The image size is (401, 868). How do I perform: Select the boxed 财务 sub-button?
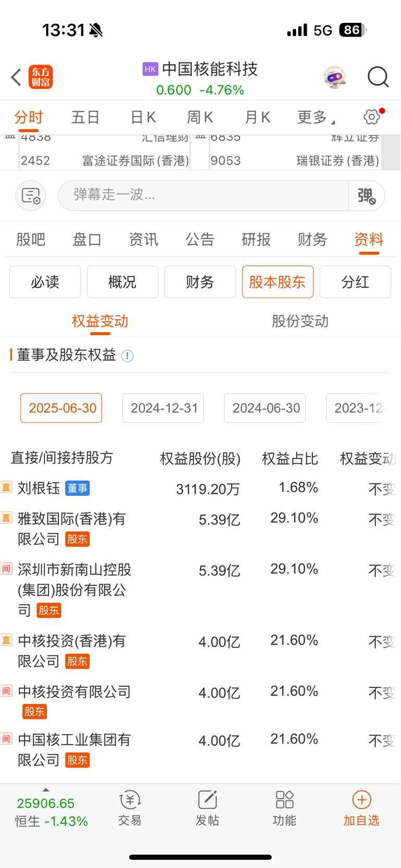coord(200,282)
